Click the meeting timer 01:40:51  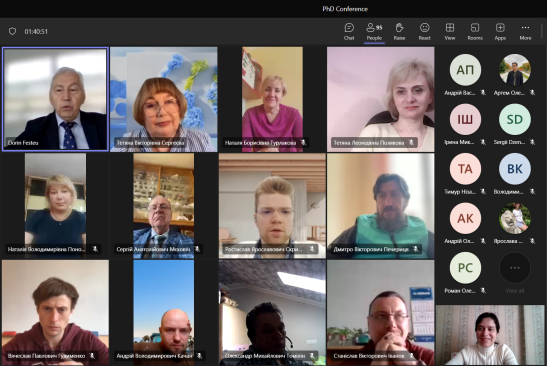click(36, 31)
